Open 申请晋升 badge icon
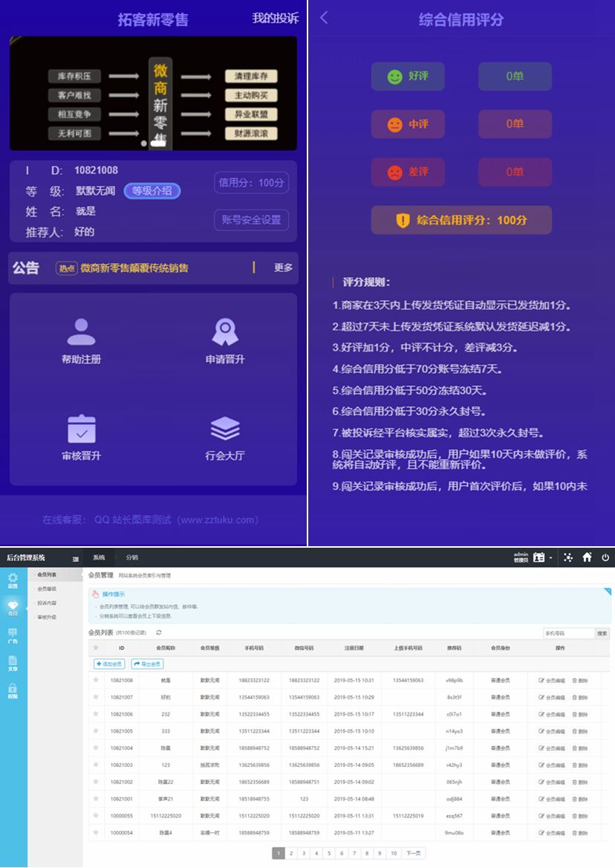 (x=225, y=332)
